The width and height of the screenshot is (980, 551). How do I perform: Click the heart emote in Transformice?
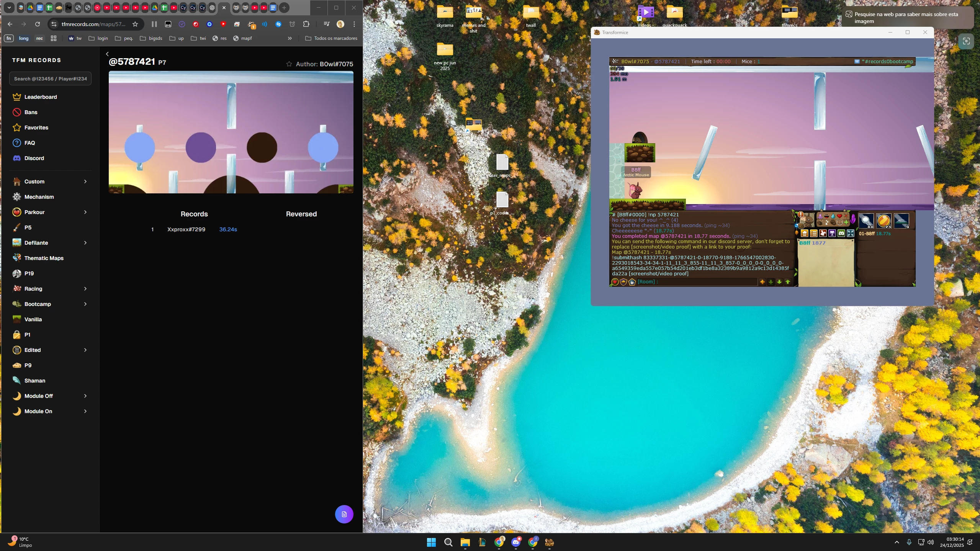[839, 216]
